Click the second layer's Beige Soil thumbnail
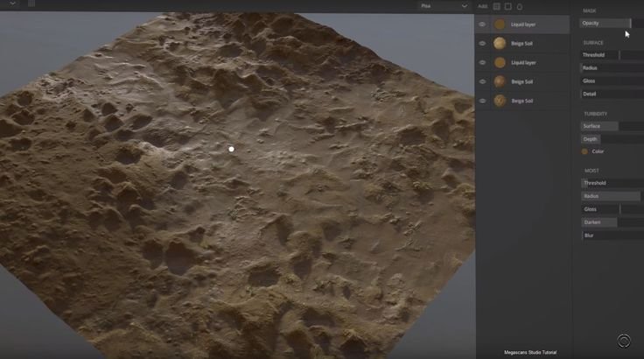Viewport: 644px width, 359px height. click(500, 44)
